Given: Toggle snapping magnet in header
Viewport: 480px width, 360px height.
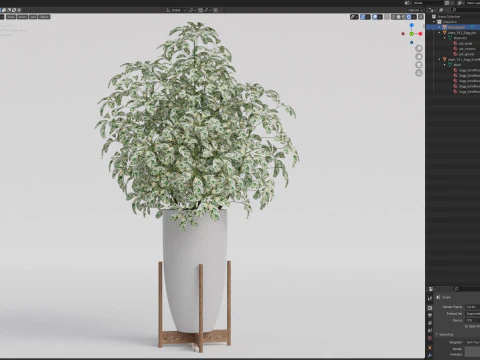Looking at the screenshot, I should pos(201,10).
